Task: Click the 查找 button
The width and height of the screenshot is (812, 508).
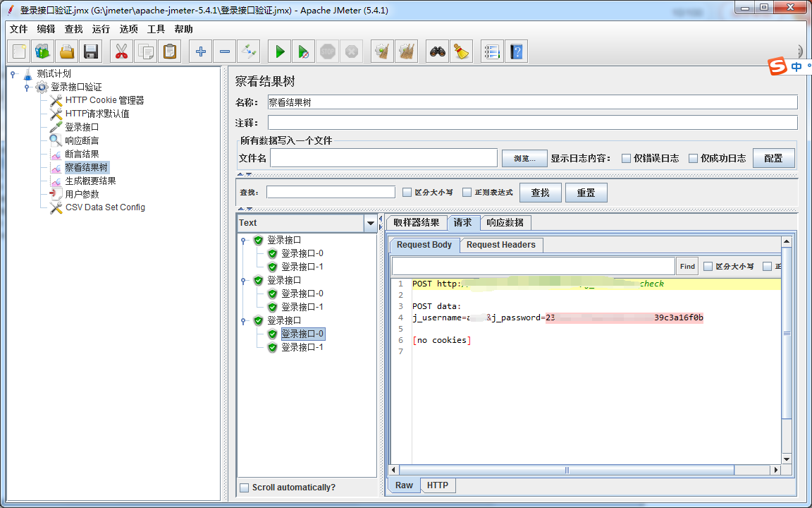Action: 540,193
